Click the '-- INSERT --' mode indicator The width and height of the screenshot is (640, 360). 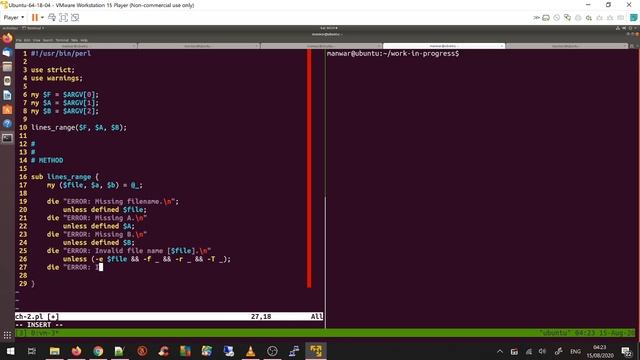tap(39, 324)
